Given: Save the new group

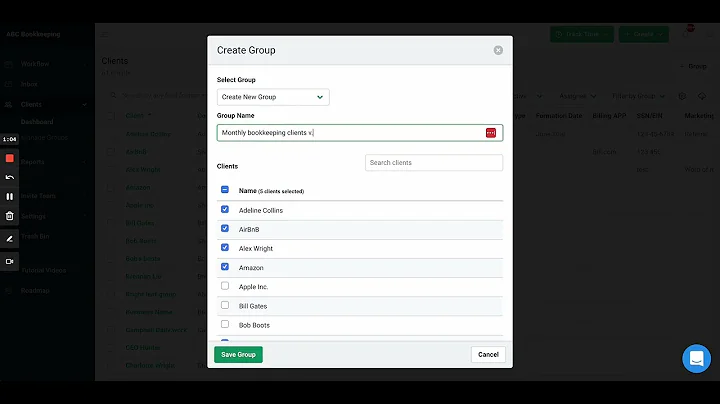Looking at the screenshot, I should click(238, 354).
